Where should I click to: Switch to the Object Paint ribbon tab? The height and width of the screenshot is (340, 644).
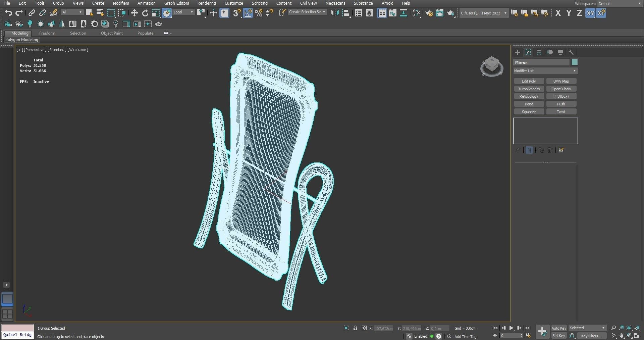tap(112, 33)
